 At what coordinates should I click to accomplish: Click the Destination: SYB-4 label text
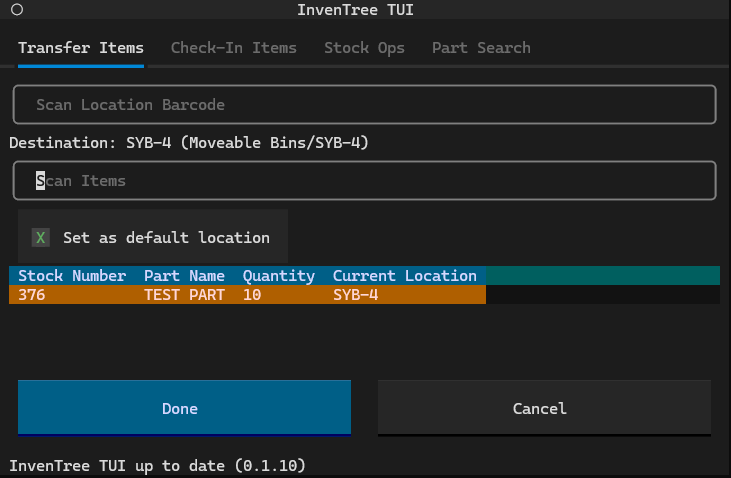pyautogui.click(x=189, y=142)
